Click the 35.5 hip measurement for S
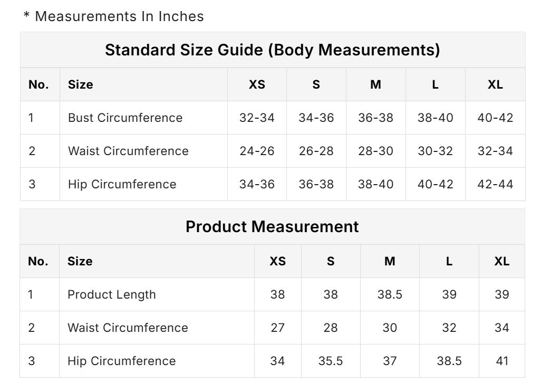550x392 pixels. click(x=331, y=361)
